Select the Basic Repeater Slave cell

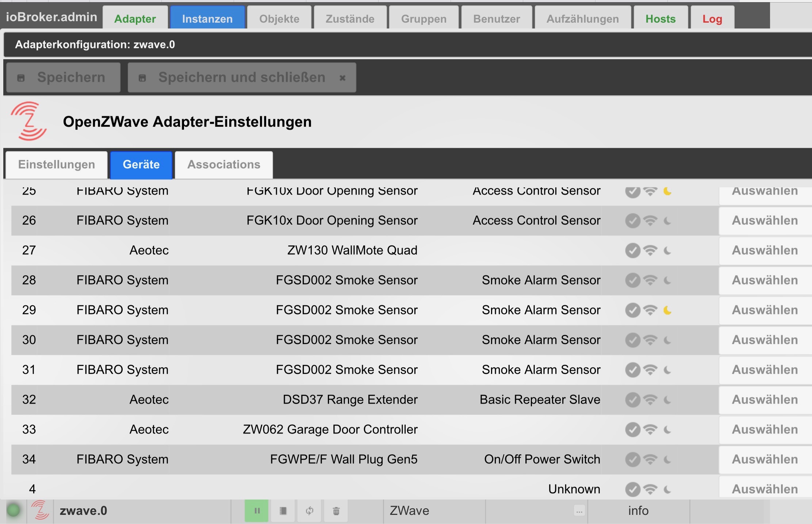tap(540, 400)
